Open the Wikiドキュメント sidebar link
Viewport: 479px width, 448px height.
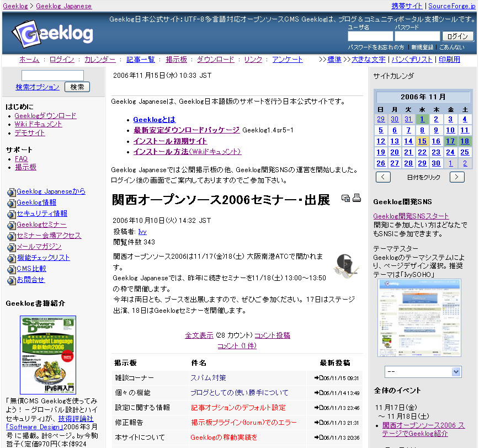(x=39, y=124)
